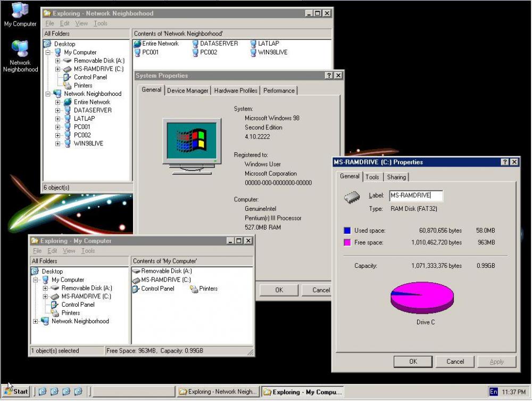Switch to Hardware Profiles tab
Image resolution: width=532 pixels, height=401 pixels.
click(x=236, y=91)
